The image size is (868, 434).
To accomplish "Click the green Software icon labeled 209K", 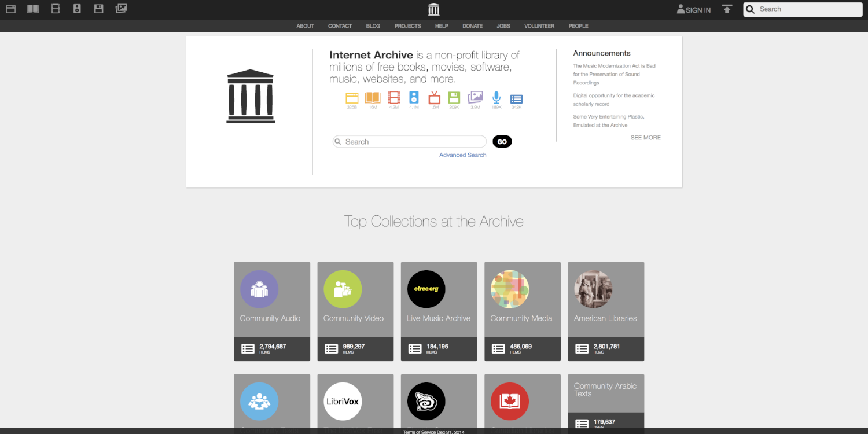I will point(454,98).
